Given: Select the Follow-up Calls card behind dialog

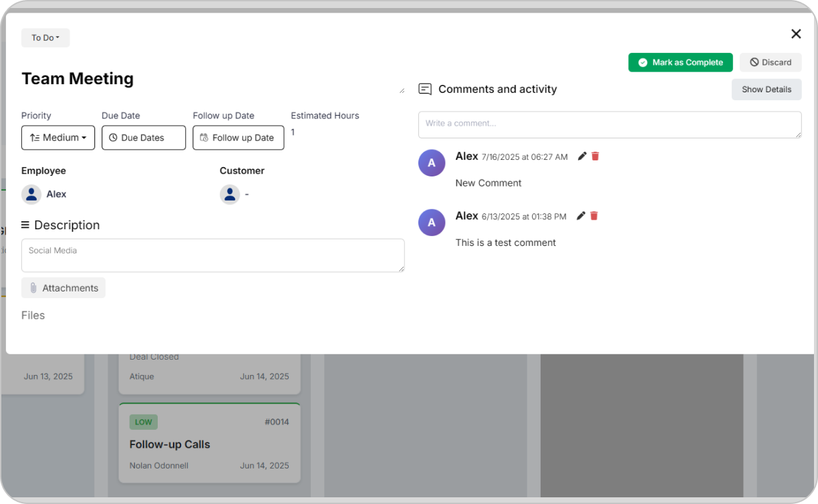Looking at the screenshot, I should coord(209,444).
